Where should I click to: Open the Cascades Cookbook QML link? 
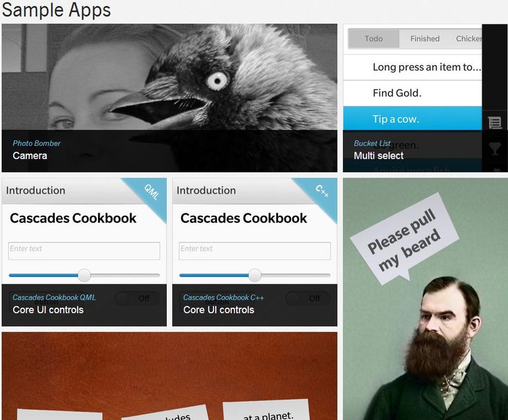(54, 298)
